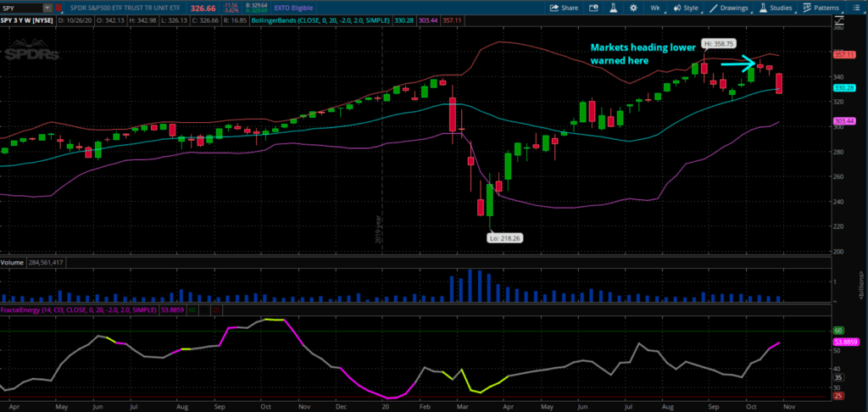Click the flask icon in the top toolbar
868x412 pixels.
[614, 8]
